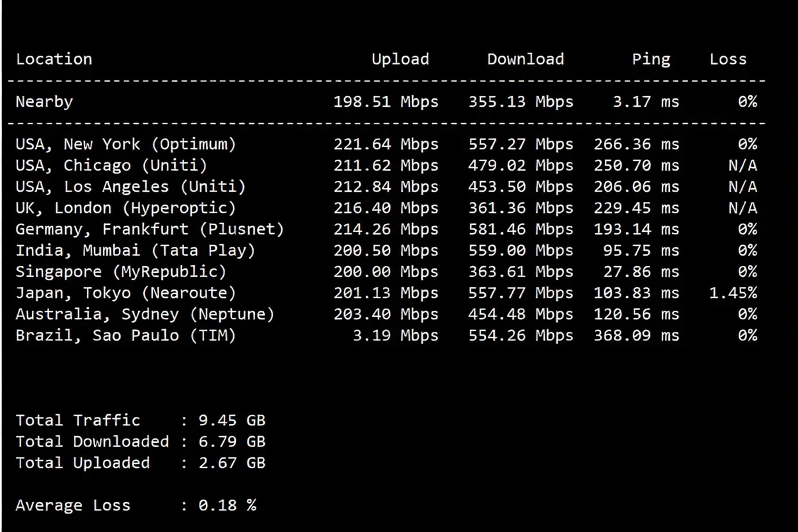
Task: Click 'USA, New York (Optimum)' row label
Action: [x=126, y=145]
